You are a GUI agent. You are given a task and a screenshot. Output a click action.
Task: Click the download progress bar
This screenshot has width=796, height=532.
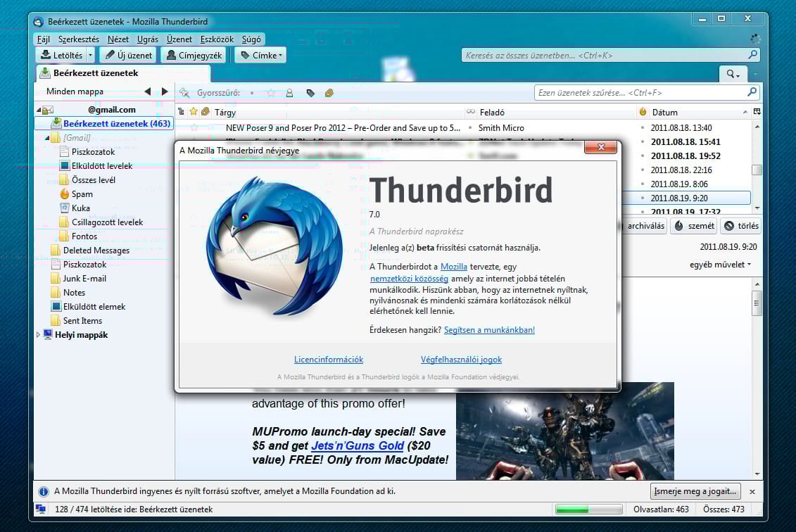[589, 509]
